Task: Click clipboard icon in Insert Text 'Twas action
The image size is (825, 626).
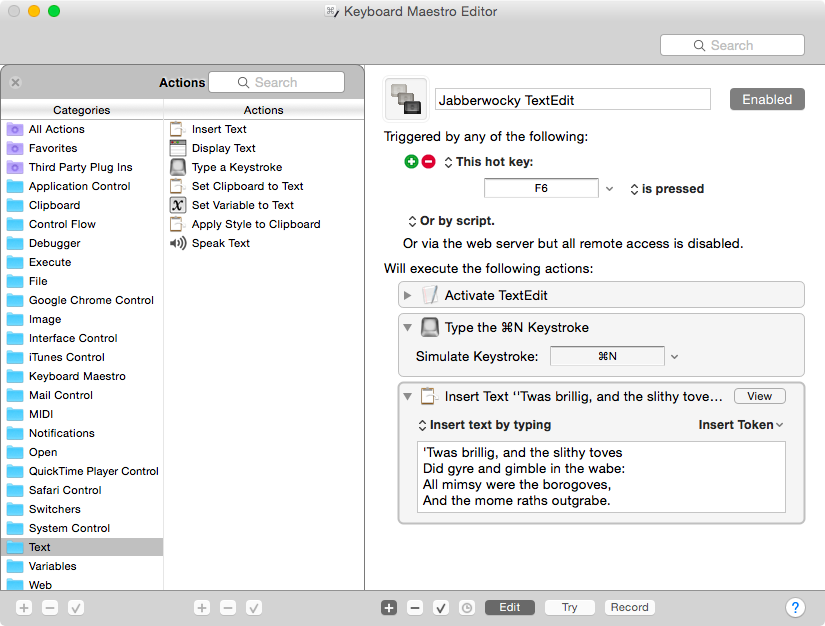Action: [x=428, y=396]
